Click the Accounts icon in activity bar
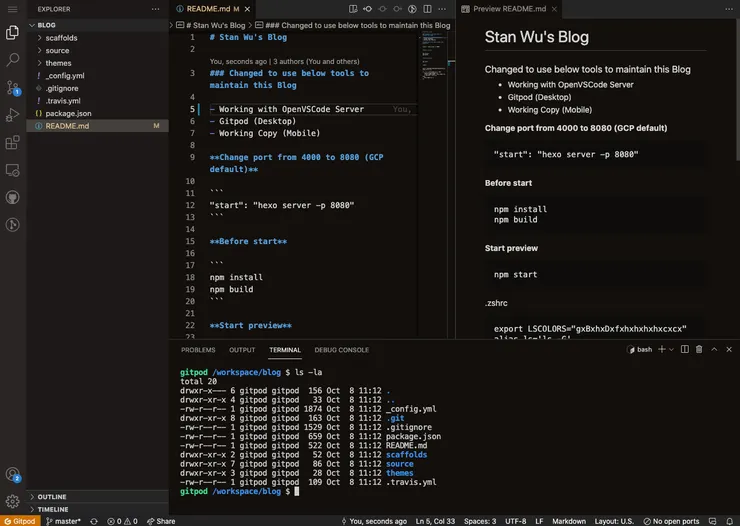The width and height of the screenshot is (740, 526). (x=13, y=474)
